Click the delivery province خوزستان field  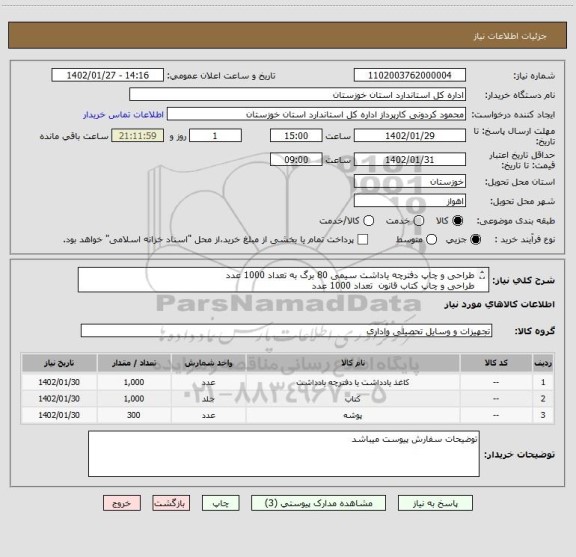click(x=410, y=182)
